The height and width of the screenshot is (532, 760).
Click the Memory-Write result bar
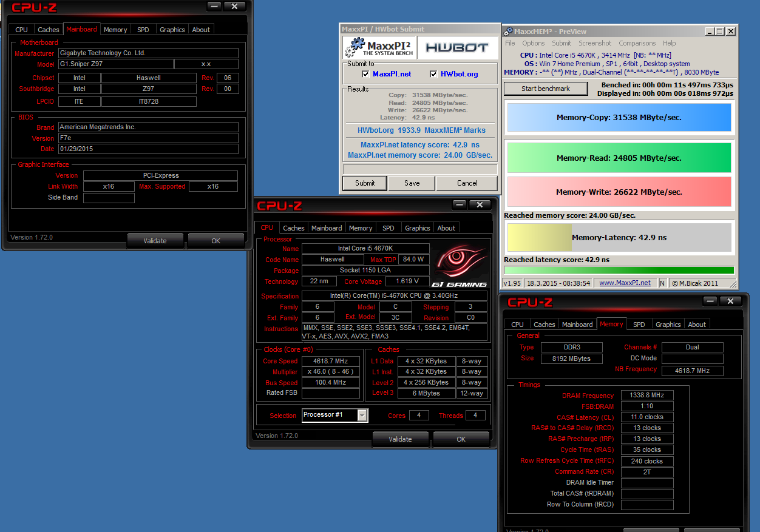click(x=619, y=192)
